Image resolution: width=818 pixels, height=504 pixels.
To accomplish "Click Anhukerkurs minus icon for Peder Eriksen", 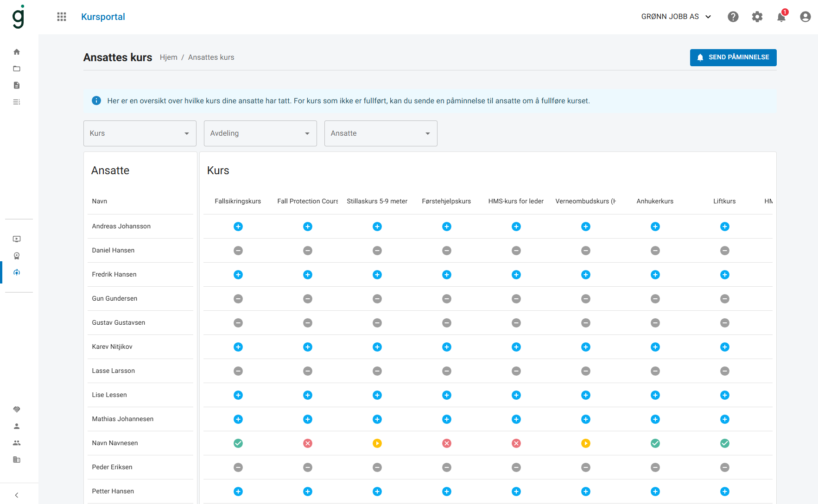I will [655, 467].
